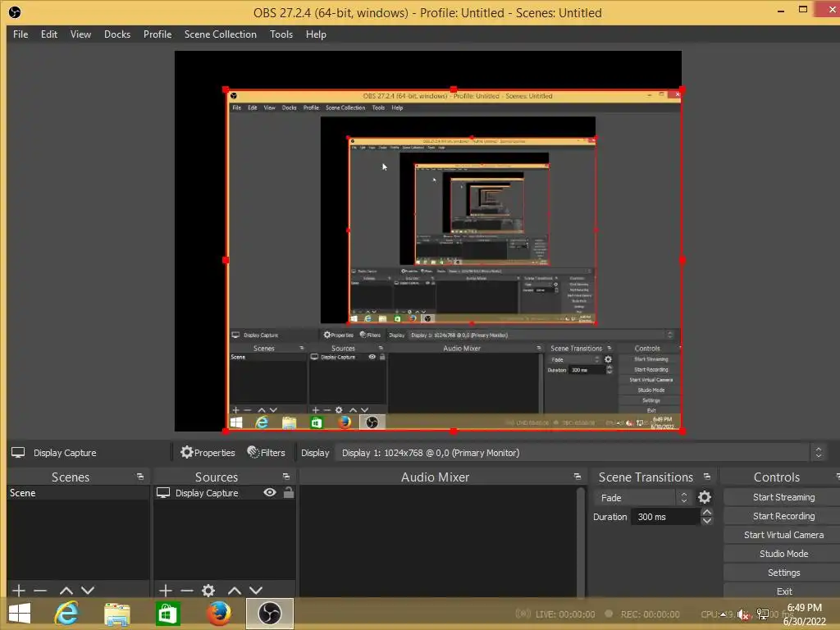Open Settings from Controls
840x630 pixels.
783,572
